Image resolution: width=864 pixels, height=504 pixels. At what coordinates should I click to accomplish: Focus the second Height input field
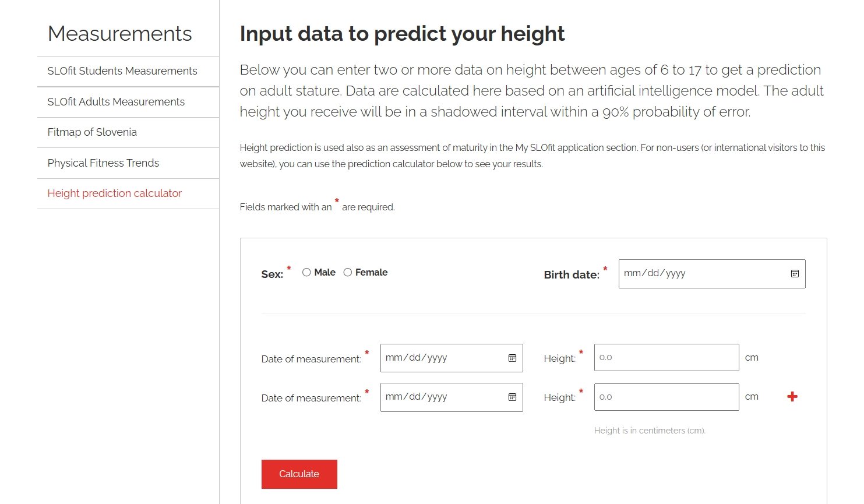coord(666,397)
